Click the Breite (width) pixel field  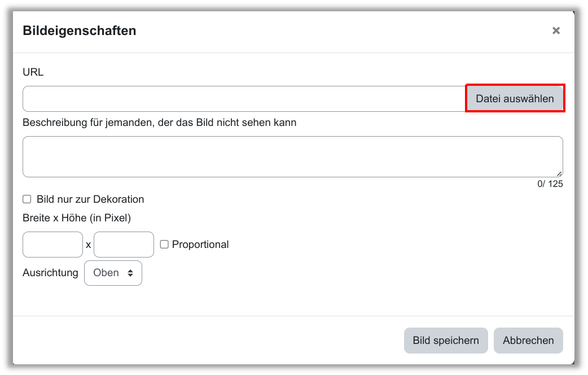click(x=52, y=245)
